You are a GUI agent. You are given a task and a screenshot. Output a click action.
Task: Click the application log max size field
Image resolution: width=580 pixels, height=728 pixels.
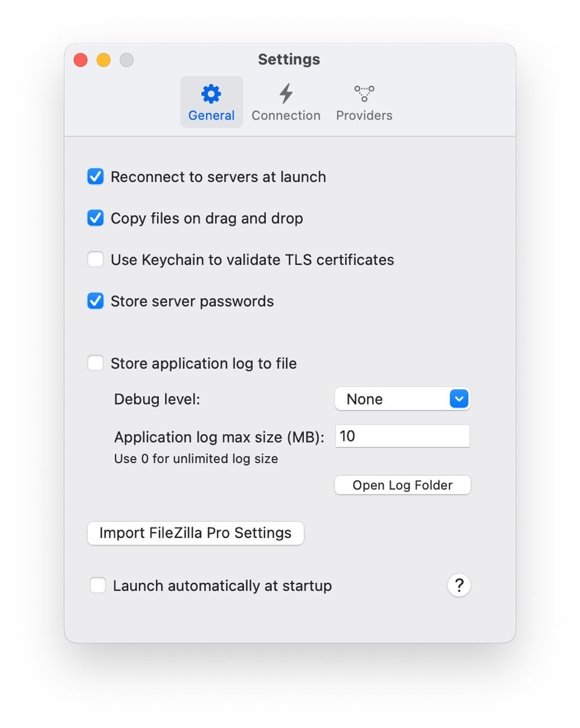(x=402, y=436)
